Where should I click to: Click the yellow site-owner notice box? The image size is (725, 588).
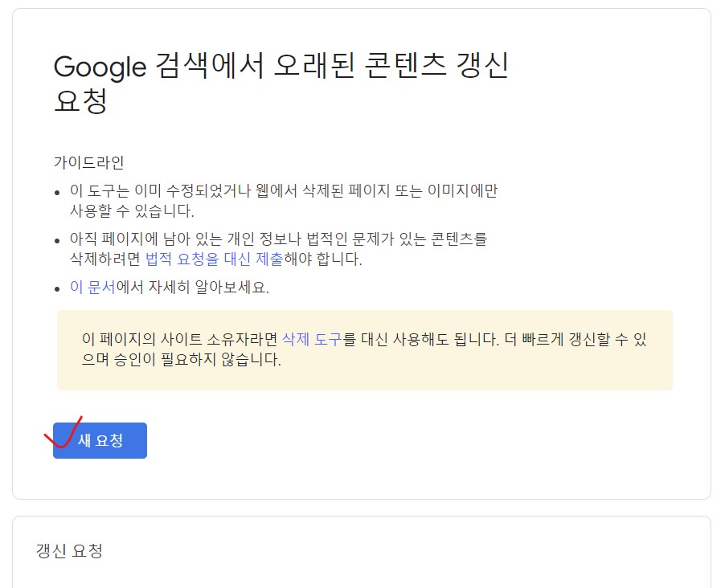point(362,350)
